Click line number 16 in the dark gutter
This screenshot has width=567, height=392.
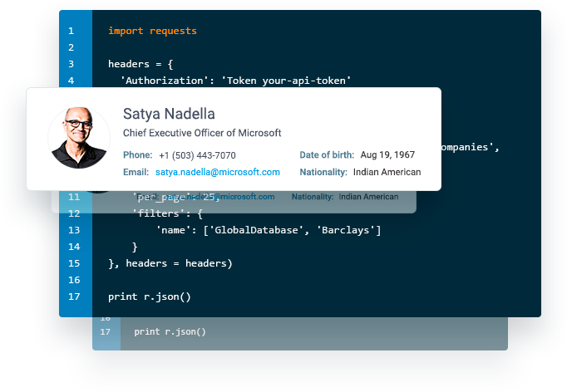[x=74, y=280]
